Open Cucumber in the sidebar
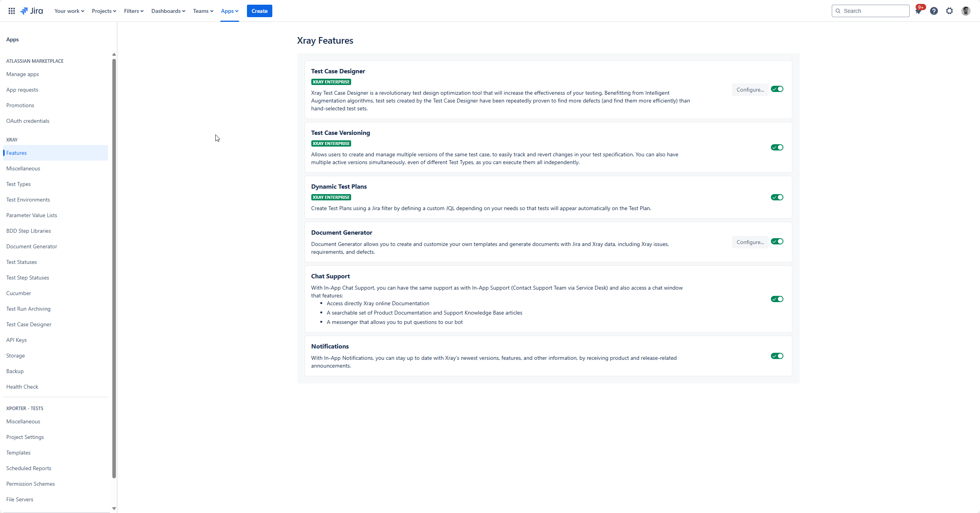Screen dimensions: 980x513 (x=55, y=293)
